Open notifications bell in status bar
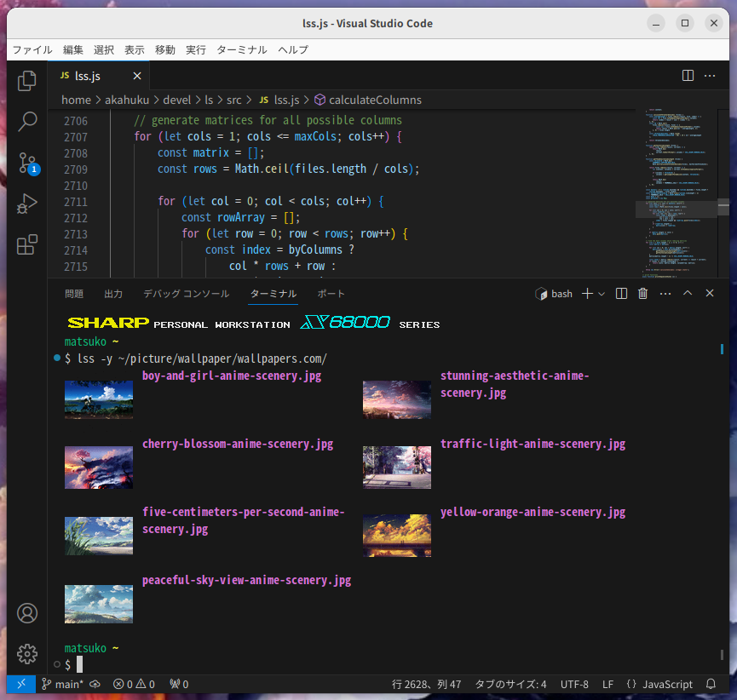737x700 pixels. pos(711,684)
